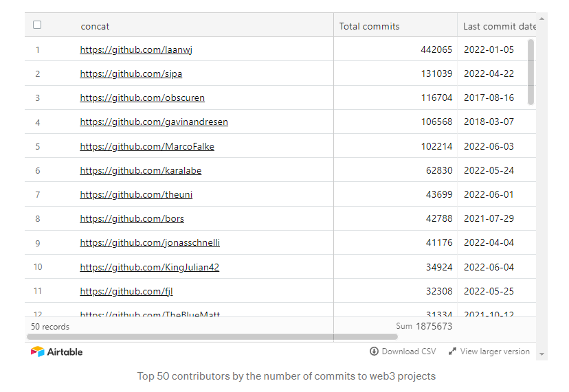This screenshot has width=569, height=392.
Task: Click View larger version text
Action: point(495,351)
